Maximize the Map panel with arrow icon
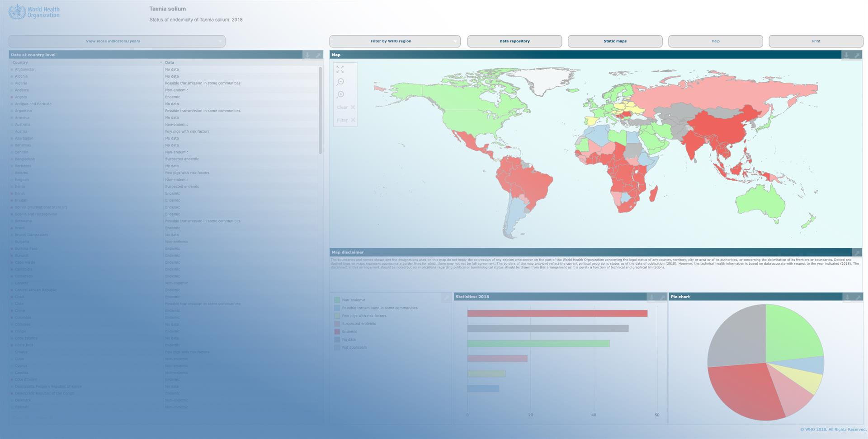This screenshot has height=439, width=868. (857, 55)
